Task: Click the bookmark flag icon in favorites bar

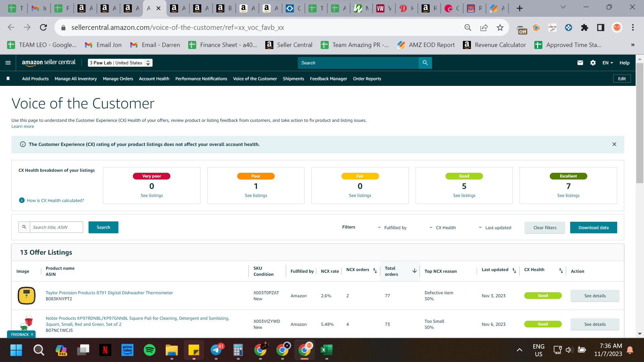Action: click(x=8, y=79)
